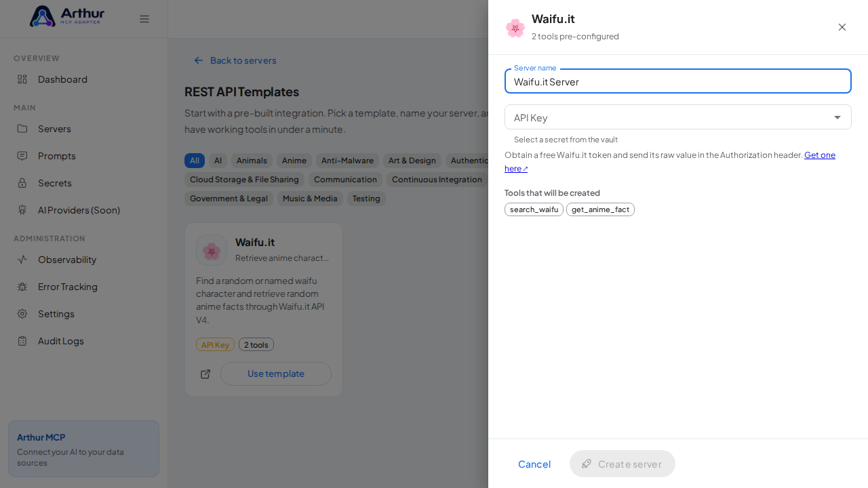Edit the Server name field
Viewport: 868px width, 488px height.
[x=678, y=81]
